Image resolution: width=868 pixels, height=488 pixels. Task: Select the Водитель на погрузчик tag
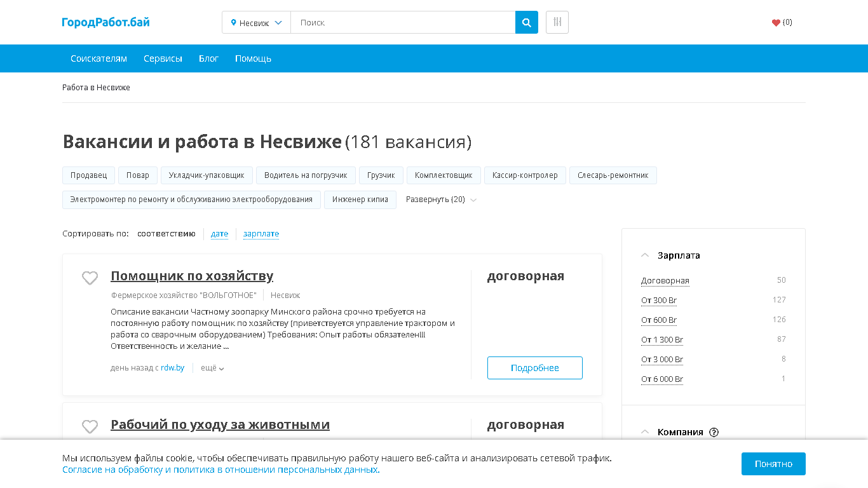tap(306, 175)
